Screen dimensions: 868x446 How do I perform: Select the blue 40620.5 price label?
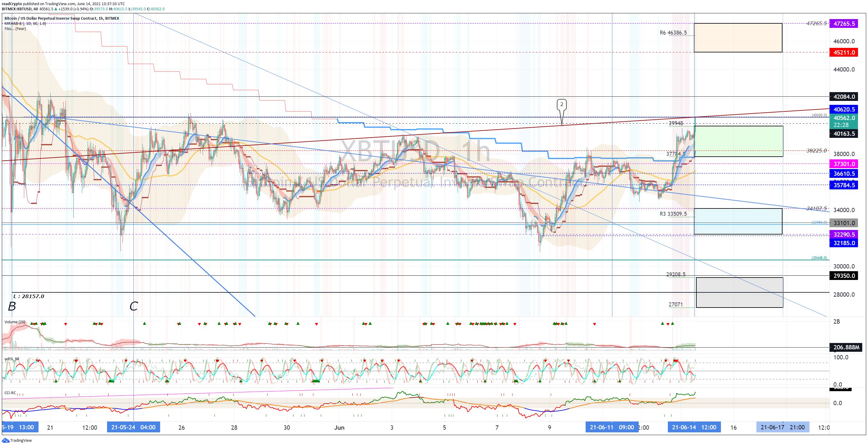[844, 109]
